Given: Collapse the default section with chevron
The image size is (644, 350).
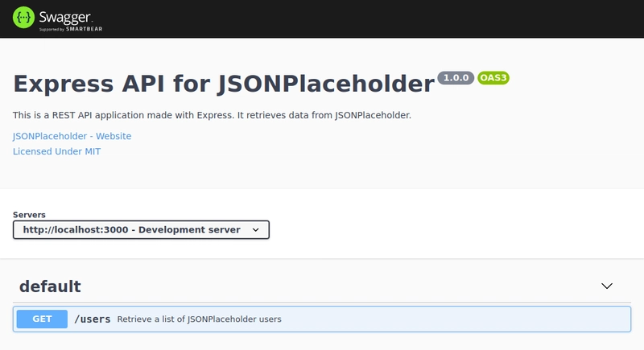Looking at the screenshot, I should point(607,286).
